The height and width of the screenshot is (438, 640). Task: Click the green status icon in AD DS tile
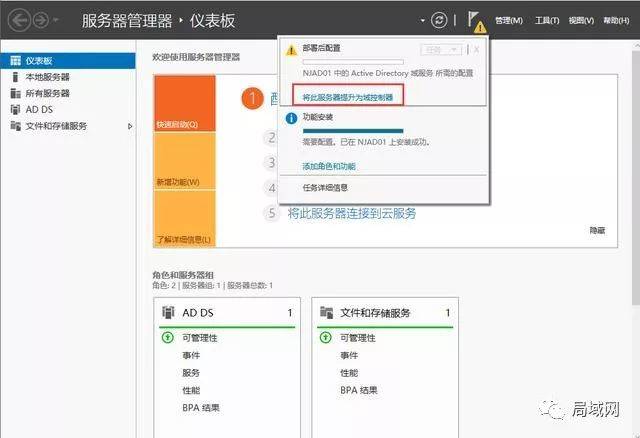coord(168,338)
